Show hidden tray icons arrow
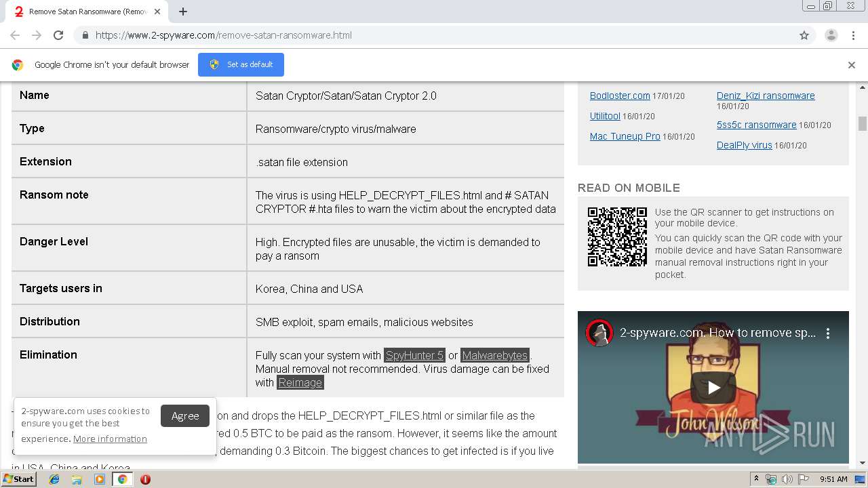868x488 pixels. point(756,479)
